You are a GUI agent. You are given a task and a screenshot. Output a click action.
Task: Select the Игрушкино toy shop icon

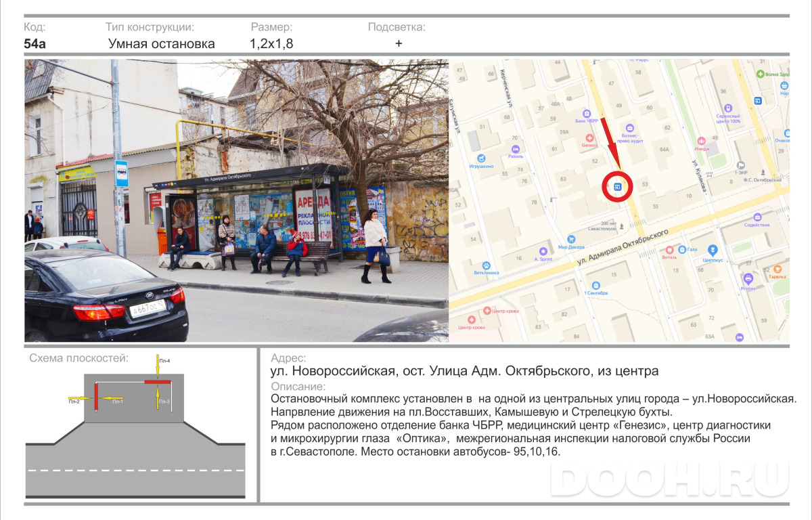pos(482,158)
